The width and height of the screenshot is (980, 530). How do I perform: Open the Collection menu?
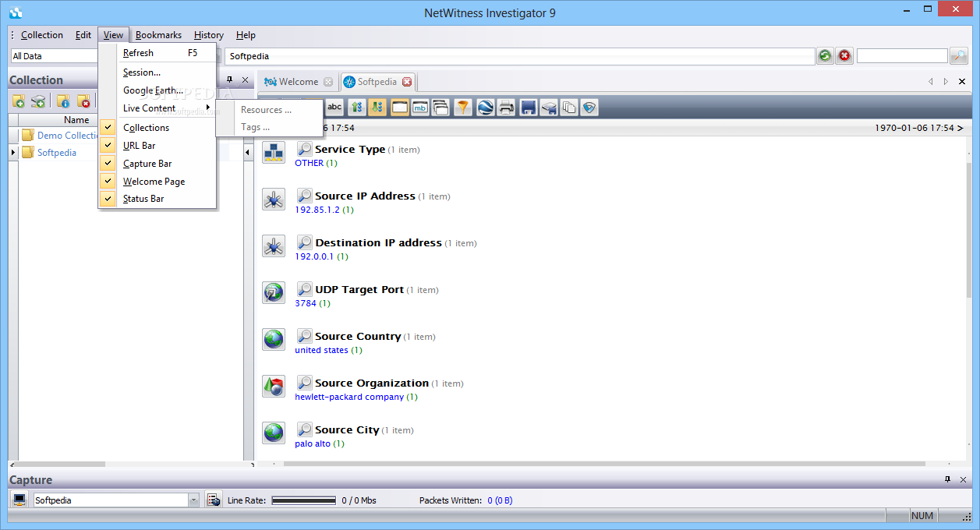[x=42, y=35]
